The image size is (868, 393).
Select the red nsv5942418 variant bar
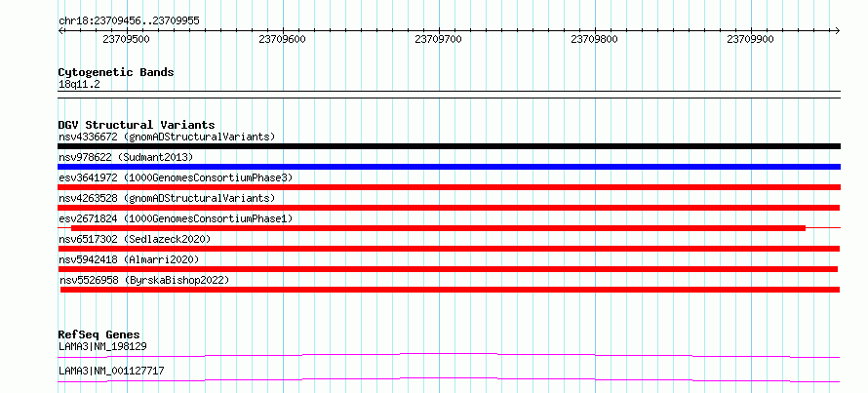[x=448, y=269]
